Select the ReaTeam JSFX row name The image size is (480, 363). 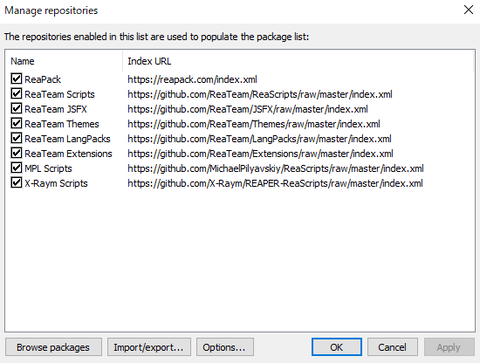56,109
